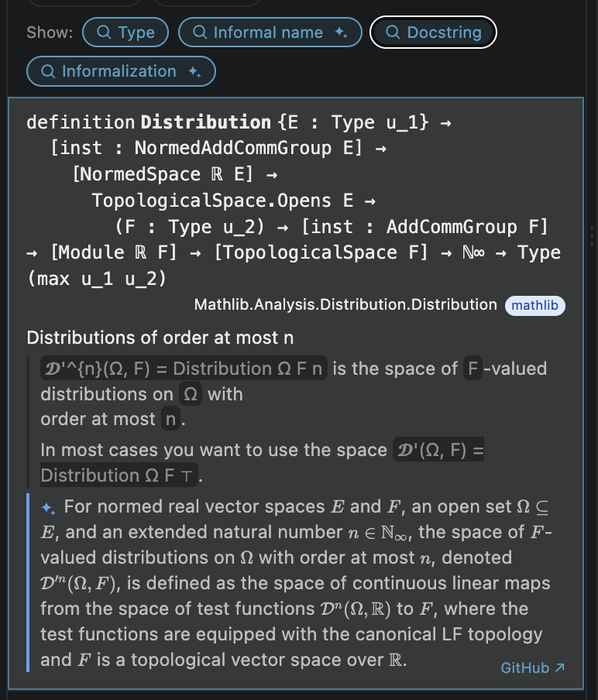Click the sparkle icon in Informal name pill
598x700 pixels.
point(341,33)
